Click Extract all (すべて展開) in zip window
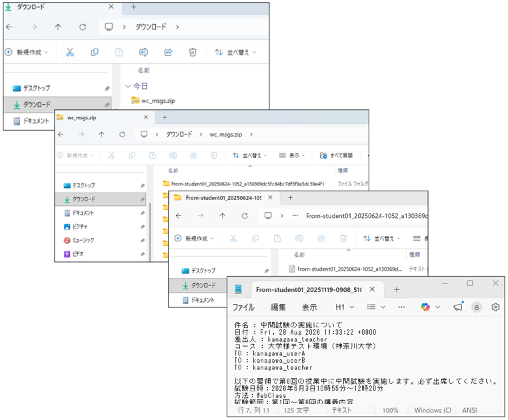 point(336,155)
